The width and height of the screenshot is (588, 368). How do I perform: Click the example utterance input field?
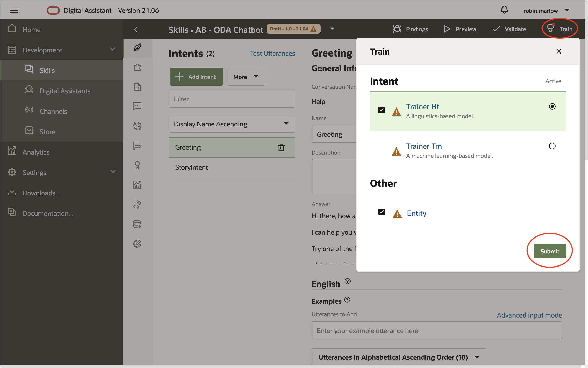click(x=436, y=330)
